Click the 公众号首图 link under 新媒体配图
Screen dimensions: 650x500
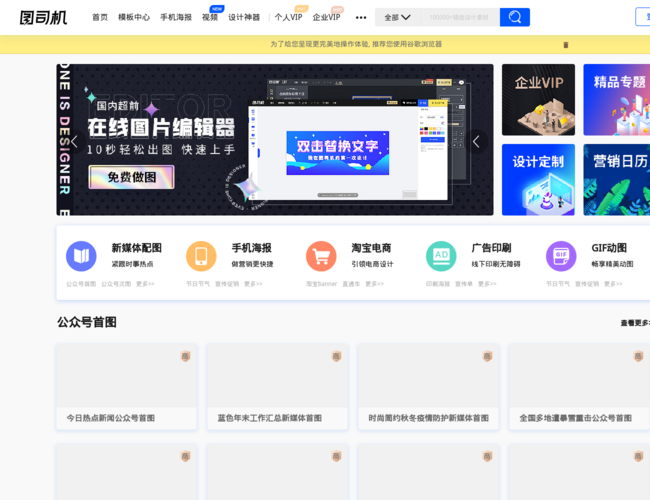coord(81,284)
